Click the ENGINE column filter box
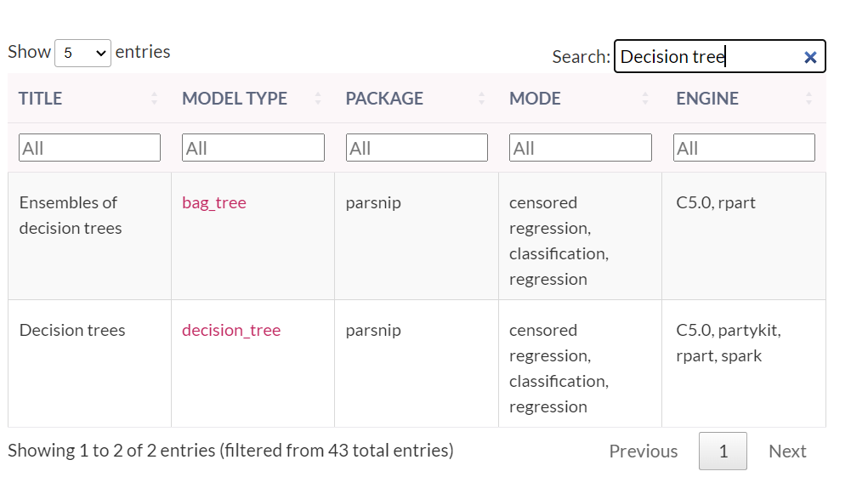Image resolution: width=868 pixels, height=494 pixels. (x=744, y=148)
